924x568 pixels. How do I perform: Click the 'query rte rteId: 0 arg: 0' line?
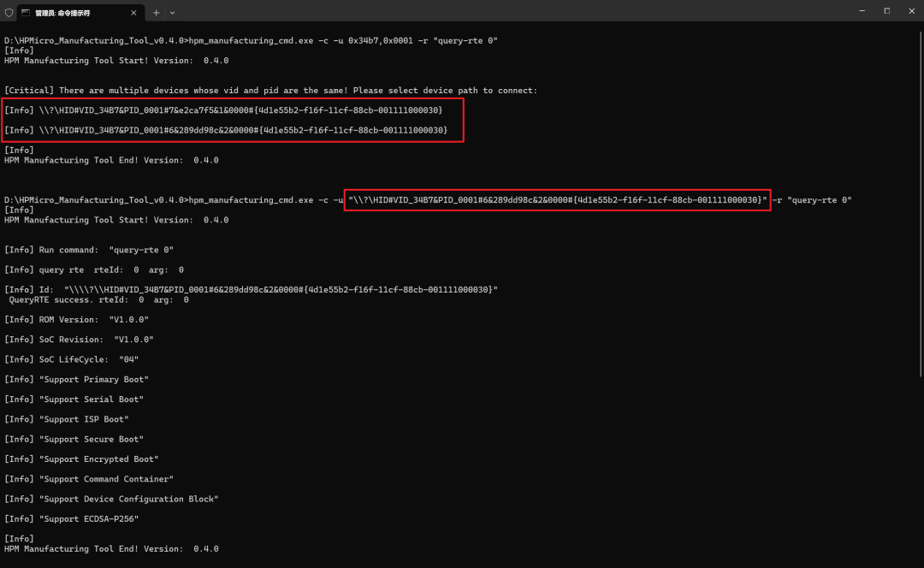tap(94, 269)
